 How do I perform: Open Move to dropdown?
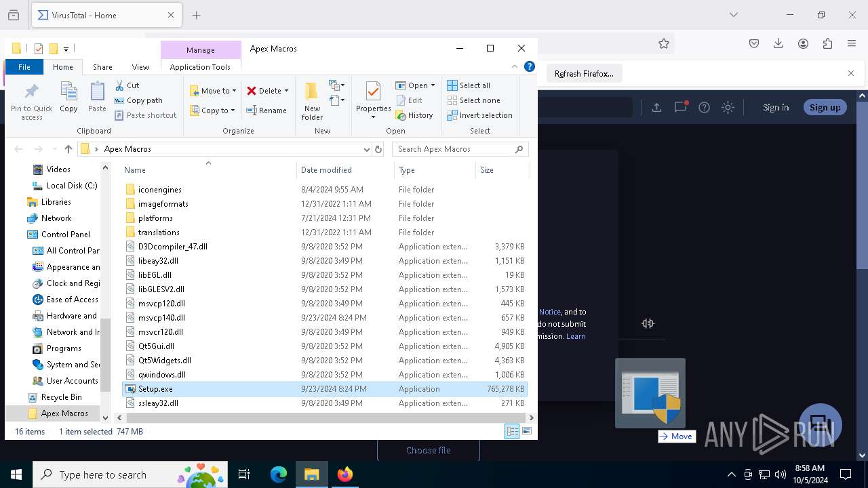click(x=213, y=91)
